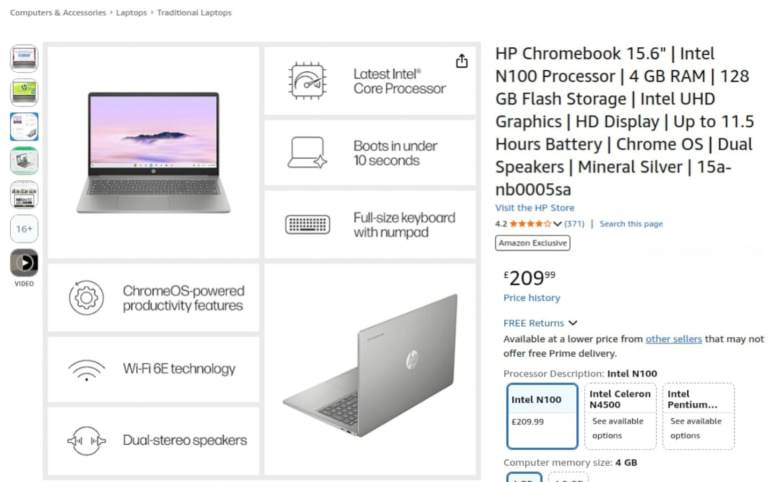Screen dimensions: 768x482
Task: Go to Traditional Laptops breadcrumb
Action: (194, 13)
